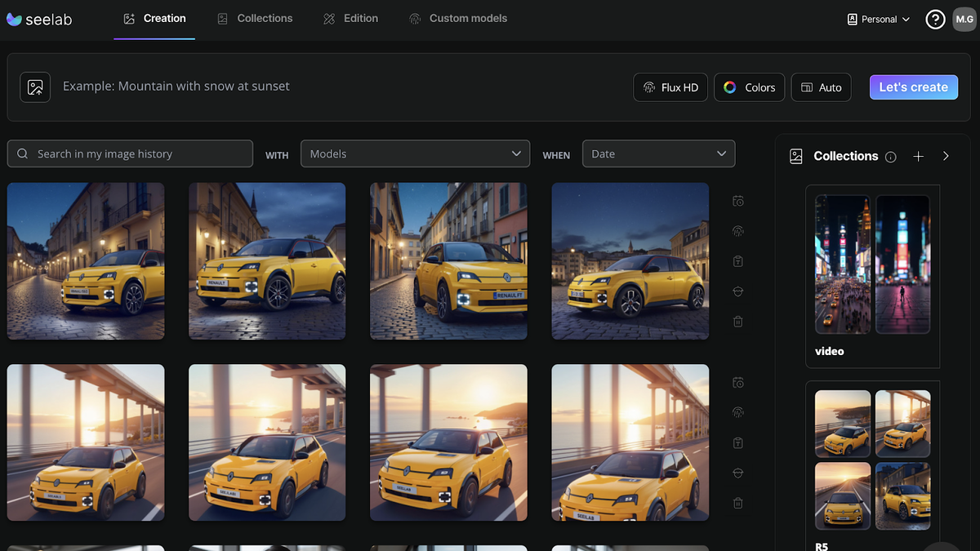Screen dimensions: 980x551
Task: Open the help question mark icon
Action: pos(935,18)
